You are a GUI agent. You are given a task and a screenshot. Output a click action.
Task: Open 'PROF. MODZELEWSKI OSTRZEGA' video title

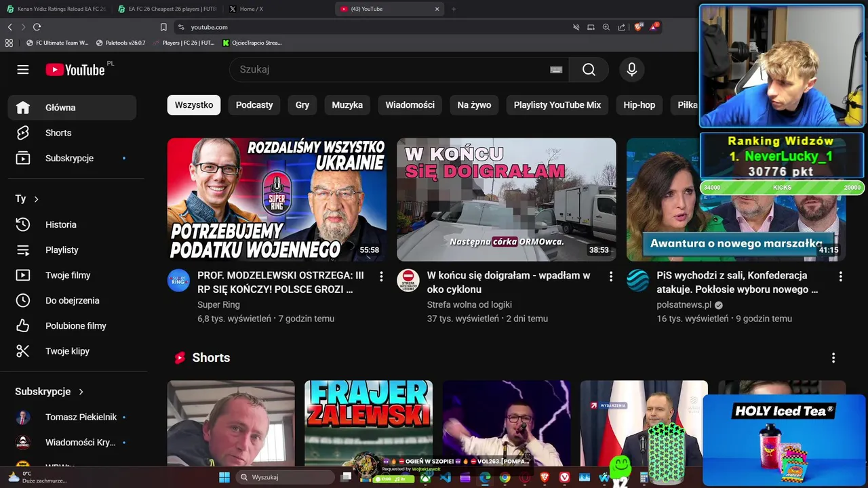(x=281, y=283)
